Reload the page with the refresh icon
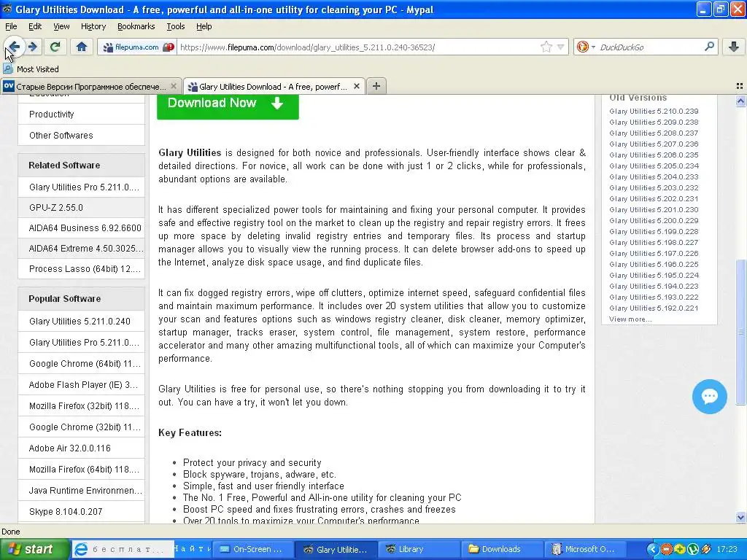Viewport: 747px width, 560px height. click(55, 47)
